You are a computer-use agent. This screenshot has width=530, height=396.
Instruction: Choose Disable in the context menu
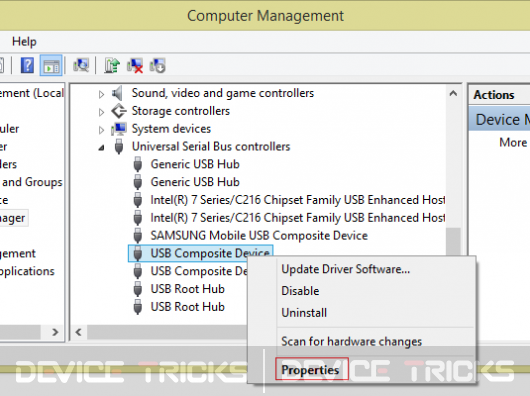tap(300, 291)
